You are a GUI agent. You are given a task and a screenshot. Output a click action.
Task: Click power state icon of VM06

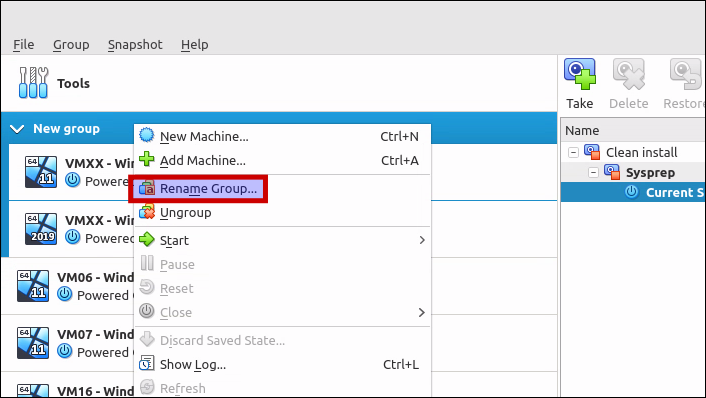(x=65, y=294)
